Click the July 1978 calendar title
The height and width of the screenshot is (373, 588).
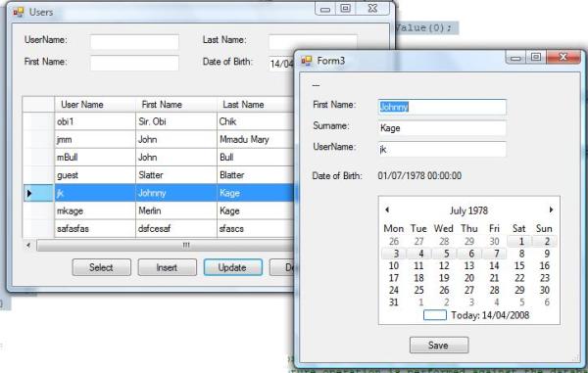pyautogui.click(x=468, y=210)
